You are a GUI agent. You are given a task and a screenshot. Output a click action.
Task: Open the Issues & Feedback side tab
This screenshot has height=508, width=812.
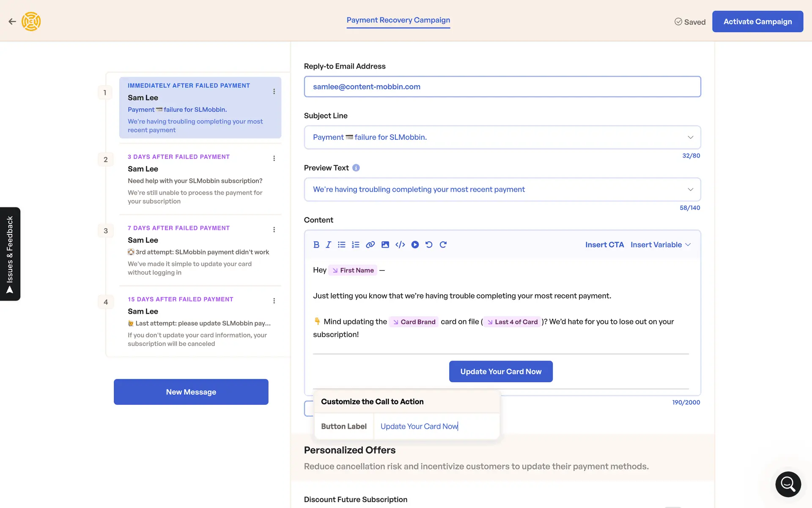(10, 254)
